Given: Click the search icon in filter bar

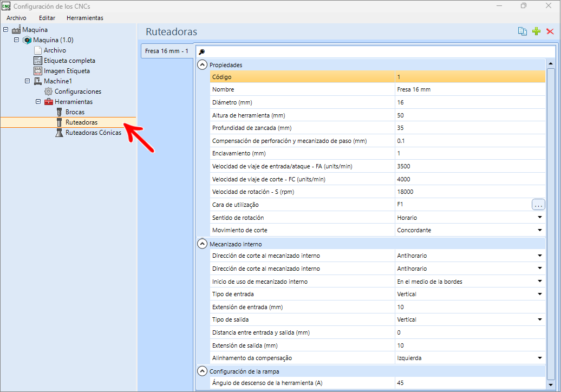Looking at the screenshot, I should (202, 52).
